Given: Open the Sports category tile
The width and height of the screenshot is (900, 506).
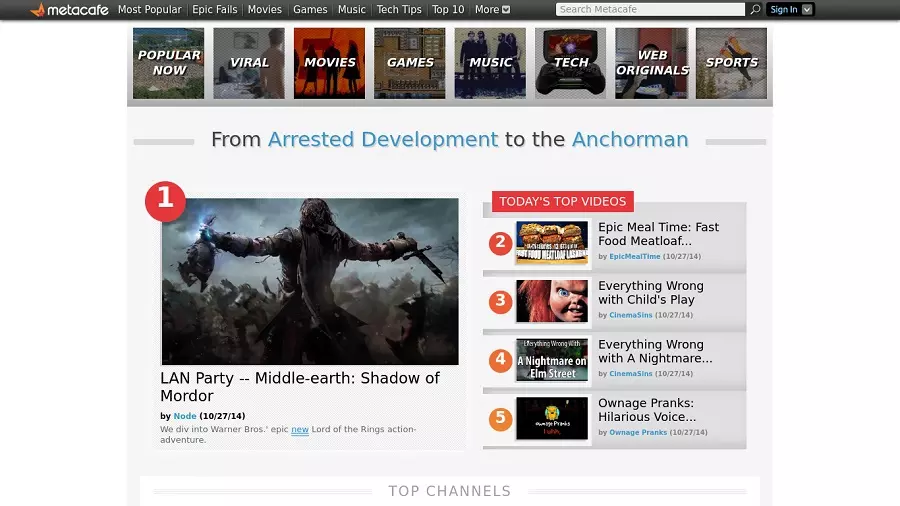Looking at the screenshot, I should coord(731,63).
